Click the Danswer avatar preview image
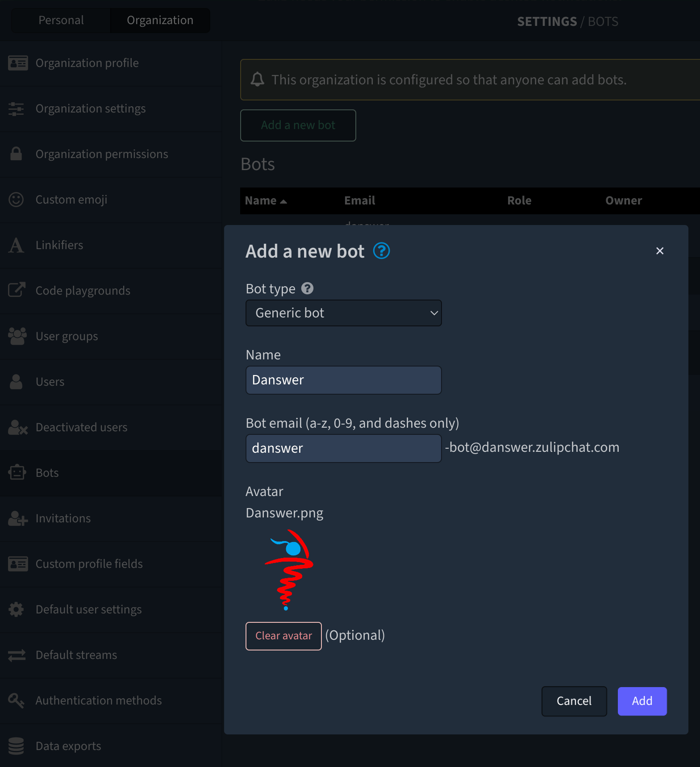The image size is (700, 767). pyautogui.click(x=289, y=570)
